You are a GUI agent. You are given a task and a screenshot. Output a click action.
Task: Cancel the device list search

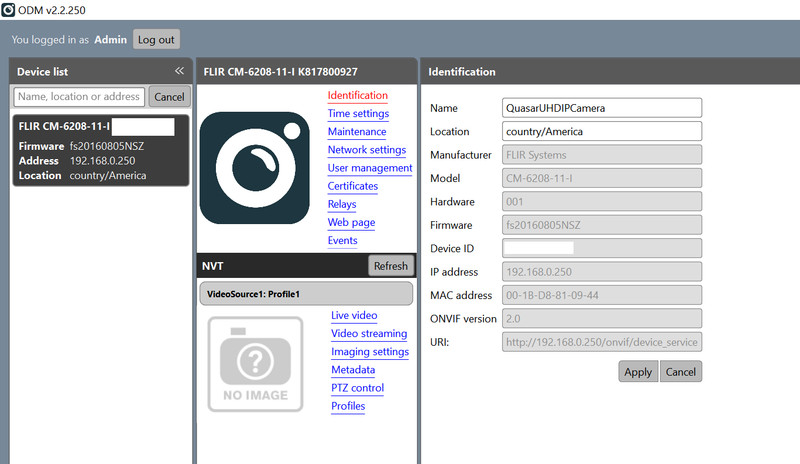click(169, 96)
